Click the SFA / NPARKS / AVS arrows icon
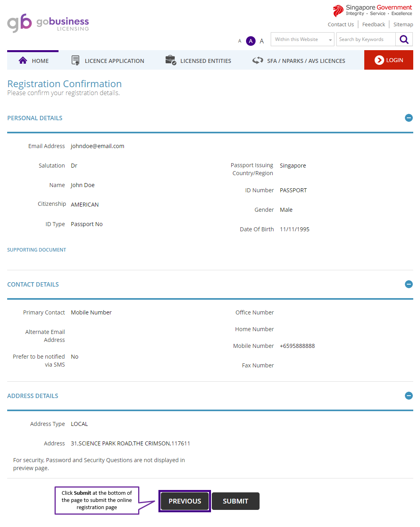This screenshot has width=420, height=527. pyautogui.click(x=258, y=61)
